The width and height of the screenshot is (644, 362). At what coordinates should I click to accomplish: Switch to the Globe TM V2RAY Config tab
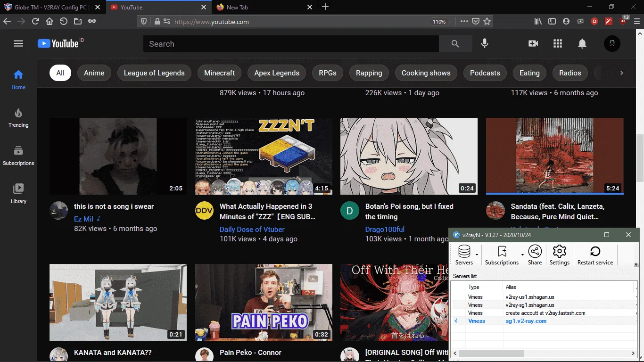[52, 7]
